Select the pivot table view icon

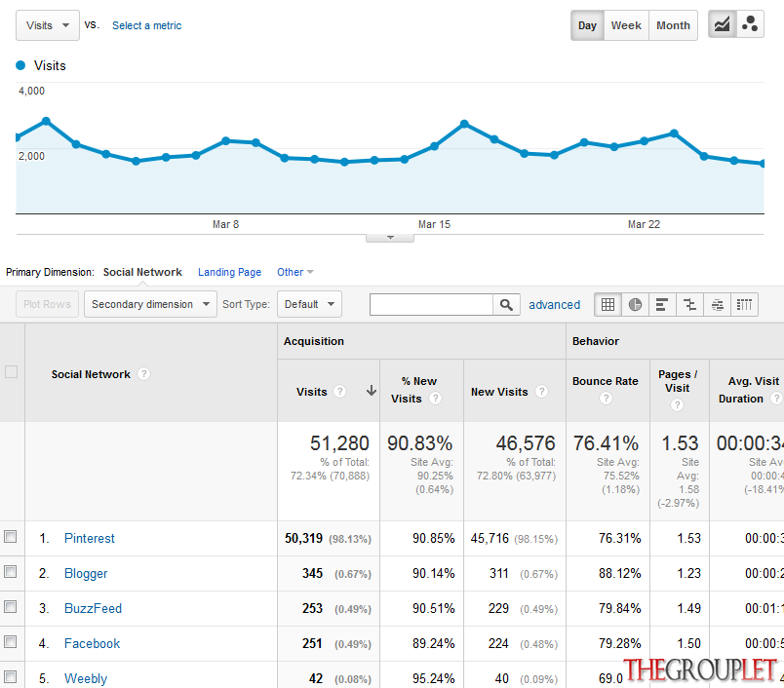tap(744, 304)
